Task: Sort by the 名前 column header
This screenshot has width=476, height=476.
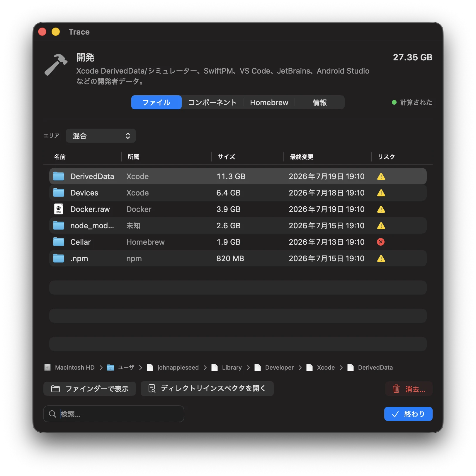Action: pos(60,157)
